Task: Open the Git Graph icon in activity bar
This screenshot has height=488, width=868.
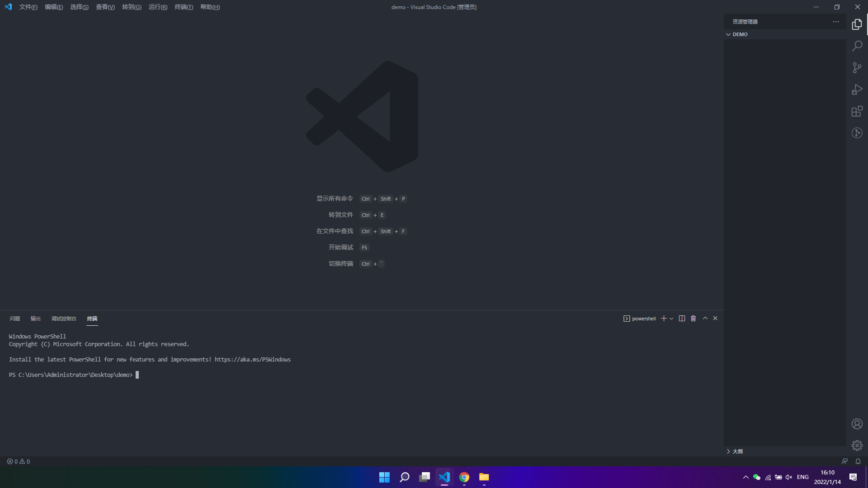Action: pyautogui.click(x=857, y=133)
